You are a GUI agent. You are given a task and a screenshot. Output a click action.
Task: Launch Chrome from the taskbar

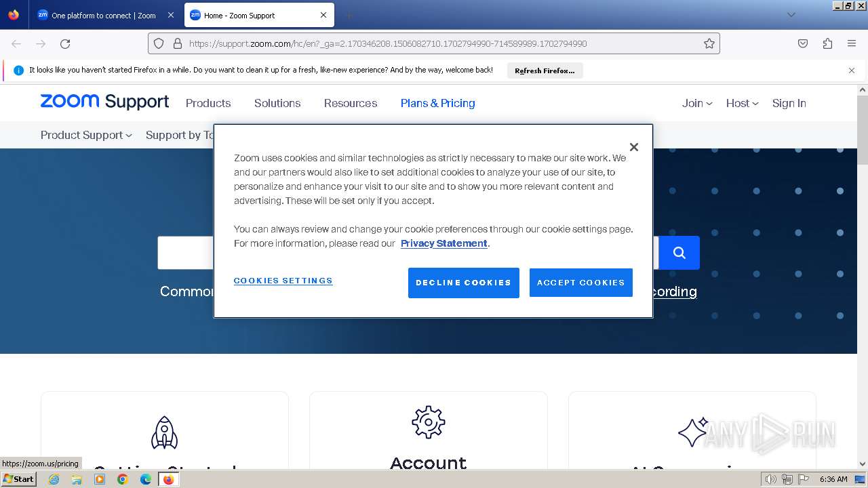click(123, 479)
